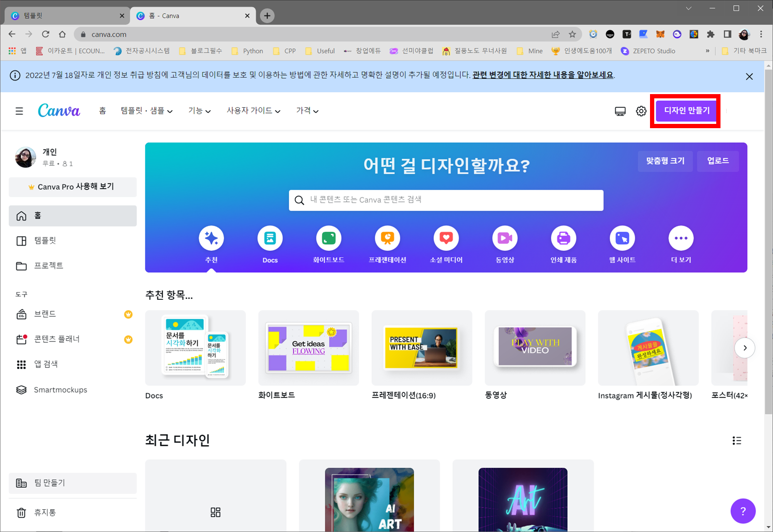Open Chrome side panel icon
773x532 pixels.
[x=728, y=34]
